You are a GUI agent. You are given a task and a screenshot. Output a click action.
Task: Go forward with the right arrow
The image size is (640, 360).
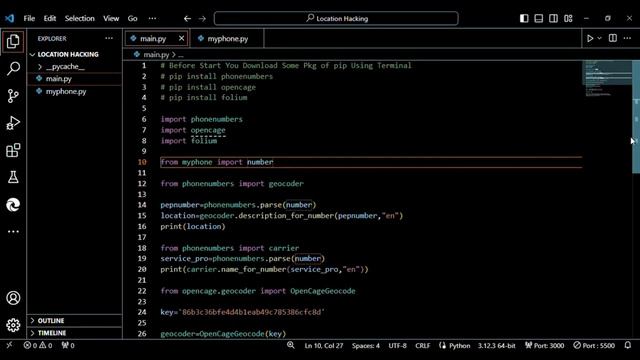(x=202, y=18)
